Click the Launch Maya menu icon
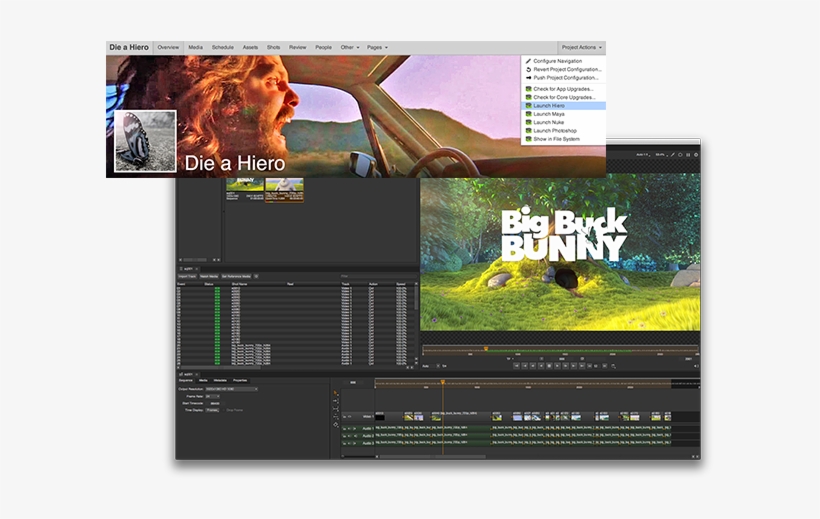 [x=528, y=114]
